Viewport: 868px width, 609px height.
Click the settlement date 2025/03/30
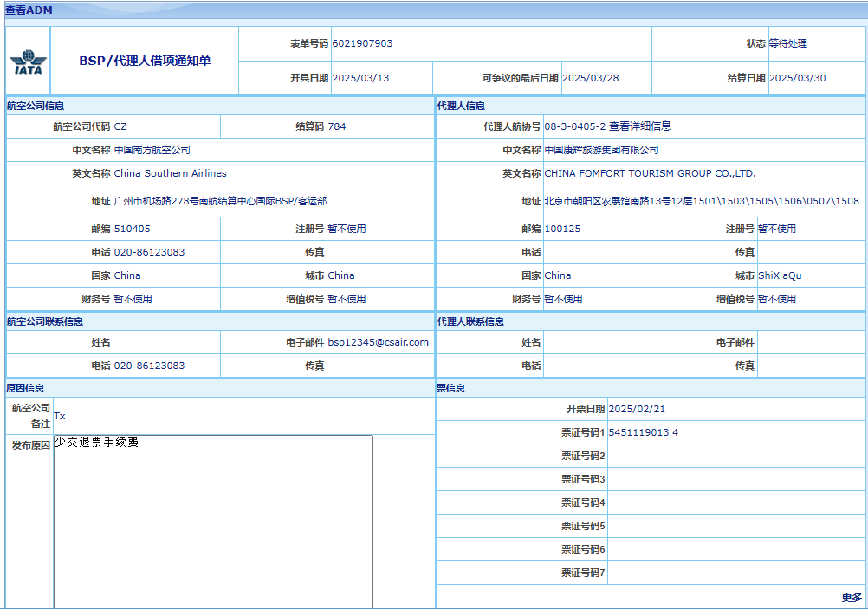click(x=797, y=78)
